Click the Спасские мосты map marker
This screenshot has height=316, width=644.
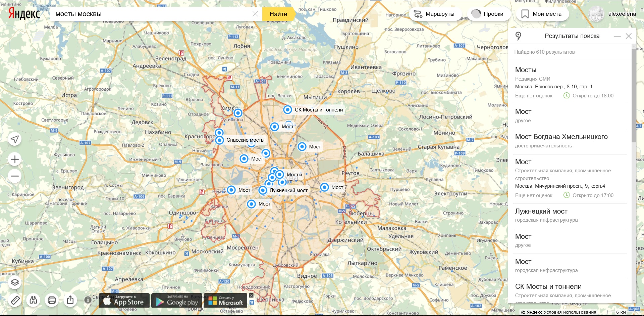click(x=219, y=140)
